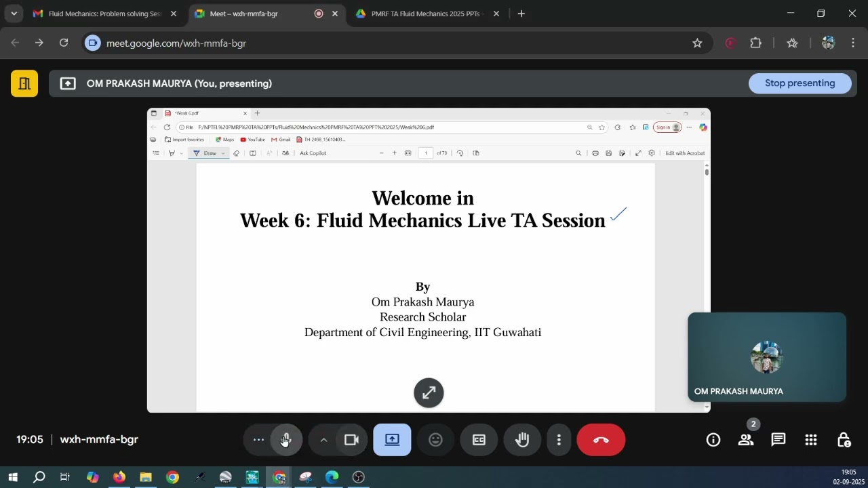Select OM PRAKASH MAURYA self-view tile

(767, 357)
